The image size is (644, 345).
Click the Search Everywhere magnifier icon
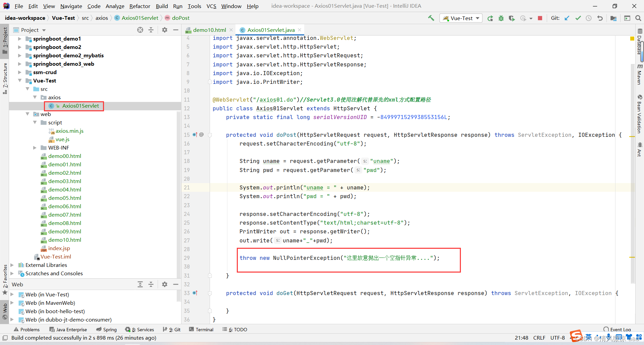click(638, 18)
